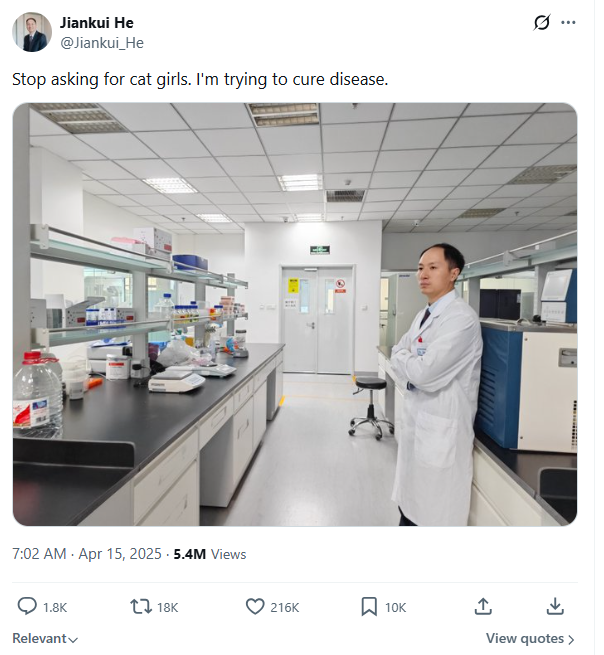The height and width of the screenshot is (655, 604).
Task: Open the three-dot more options menu
Action: [568, 23]
